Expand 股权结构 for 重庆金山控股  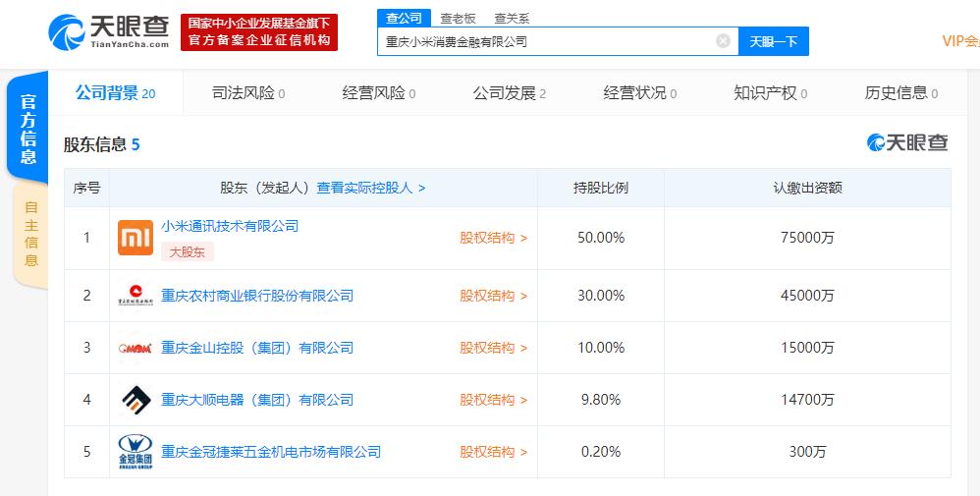click(494, 347)
